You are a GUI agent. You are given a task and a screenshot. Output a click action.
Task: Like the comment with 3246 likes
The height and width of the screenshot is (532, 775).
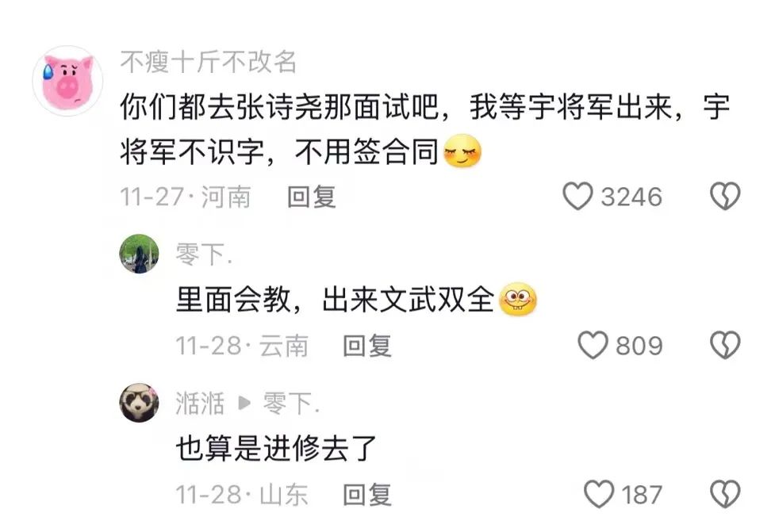[x=577, y=196]
